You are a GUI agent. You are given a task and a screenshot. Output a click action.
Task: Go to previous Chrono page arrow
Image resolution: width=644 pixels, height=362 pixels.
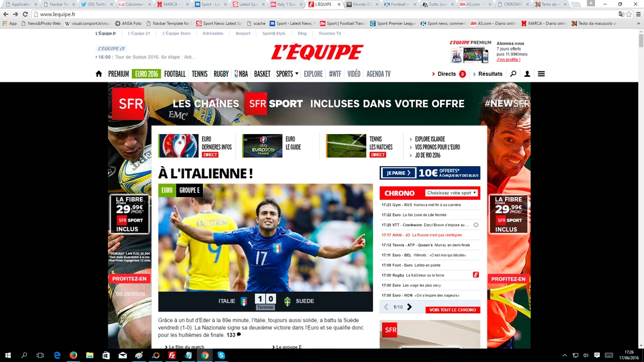(x=386, y=306)
